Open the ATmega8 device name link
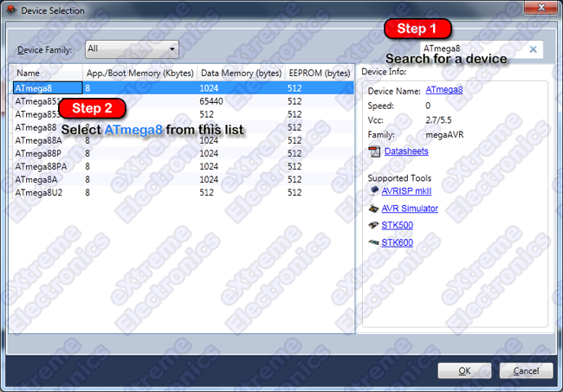The width and height of the screenshot is (563, 392). 443,90
